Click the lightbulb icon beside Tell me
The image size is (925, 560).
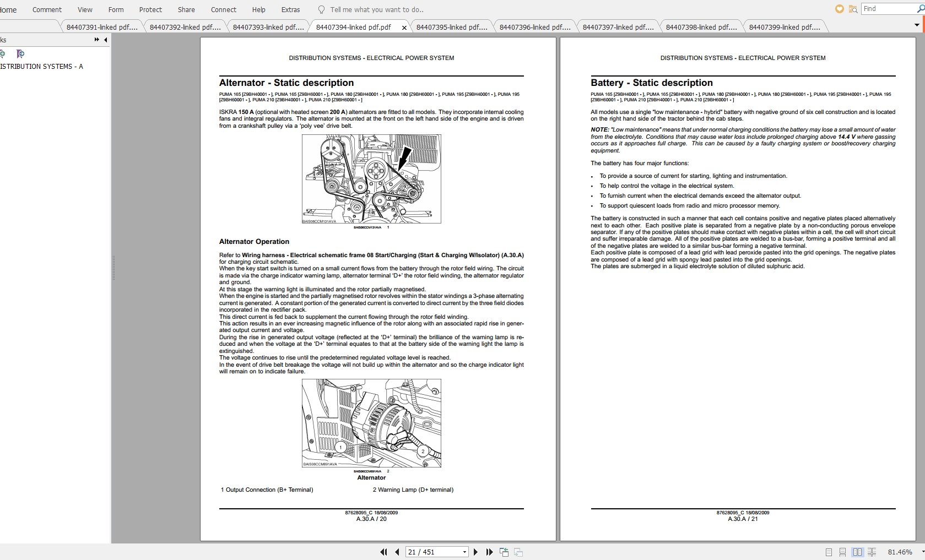coord(322,10)
